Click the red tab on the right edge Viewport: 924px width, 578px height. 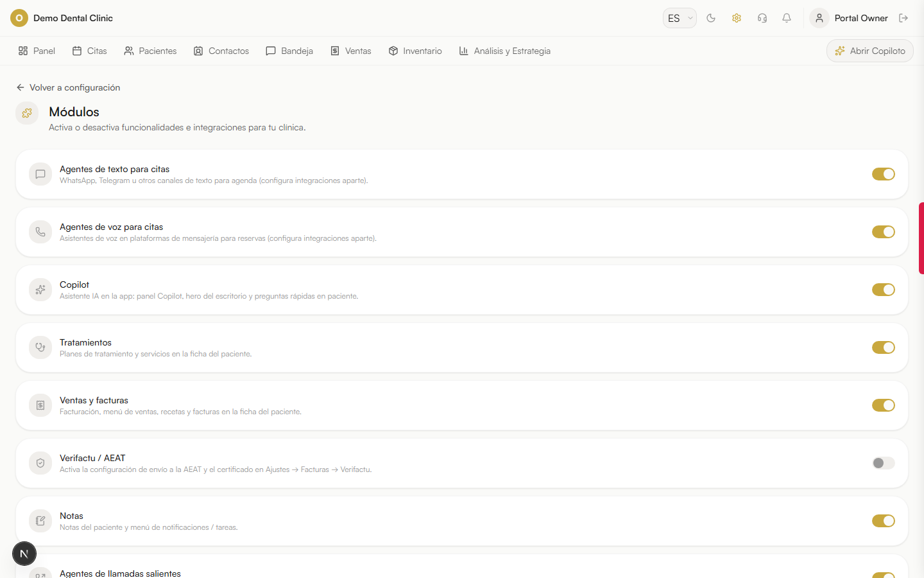coord(921,238)
